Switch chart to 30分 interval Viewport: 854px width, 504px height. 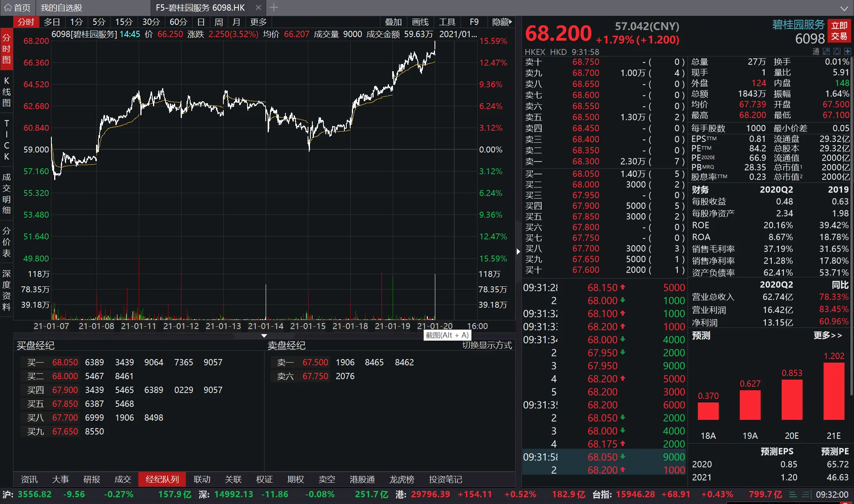pos(151,22)
